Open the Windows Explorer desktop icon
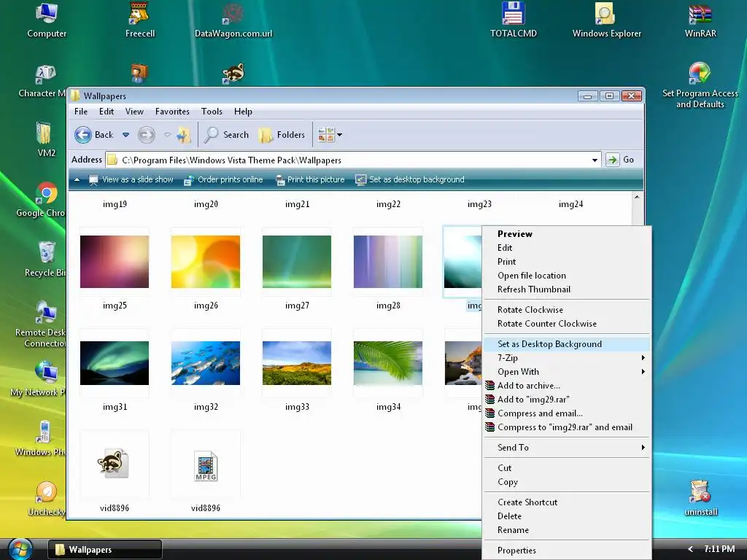 pyautogui.click(x=606, y=20)
